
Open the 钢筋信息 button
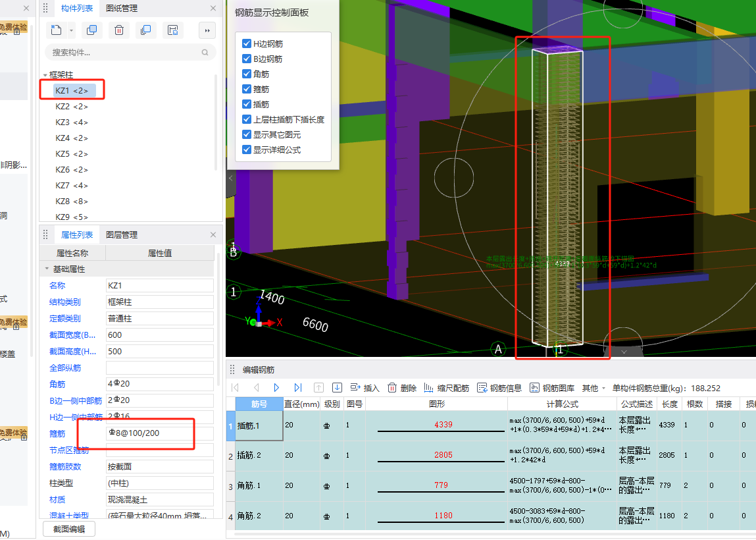point(499,388)
